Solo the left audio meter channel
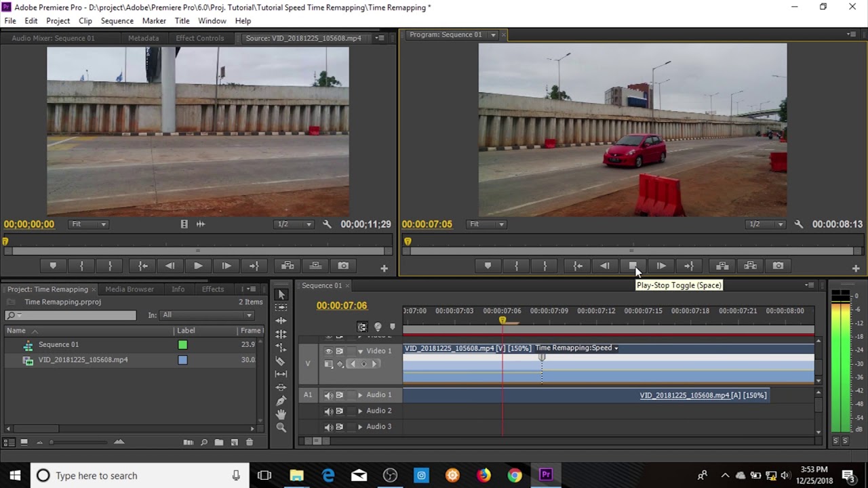Screen dimensions: 868x488 tap(835, 441)
